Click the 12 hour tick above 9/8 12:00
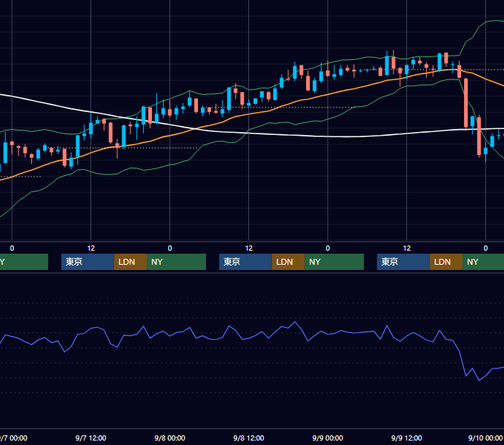The width and height of the screenshot is (504, 445). pyautogui.click(x=249, y=248)
